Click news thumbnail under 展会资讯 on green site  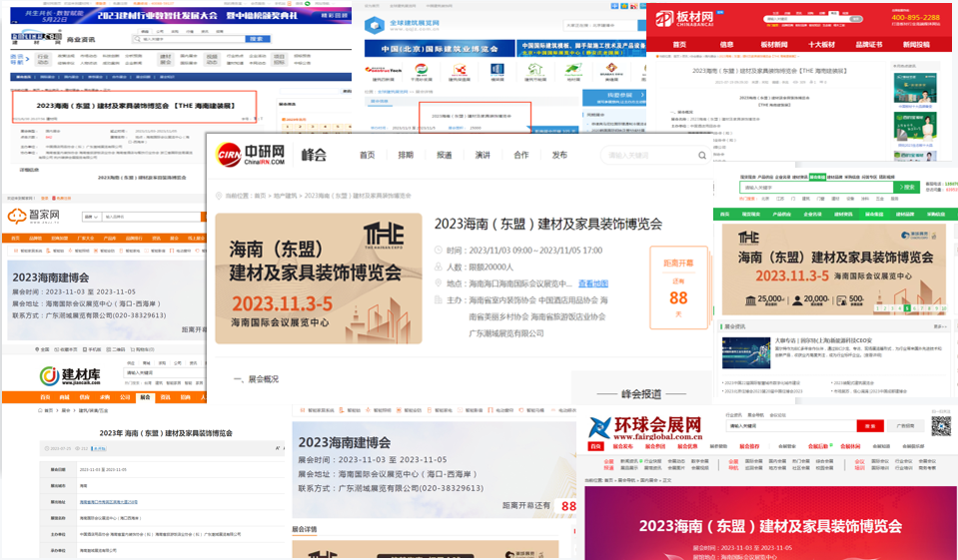pyautogui.click(x=746, y=352)
